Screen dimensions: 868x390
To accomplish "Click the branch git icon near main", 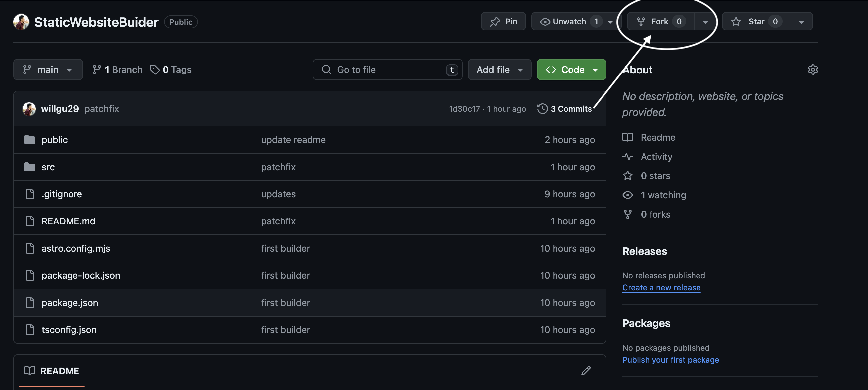I will pyautogui.click(x=26, y=69).
